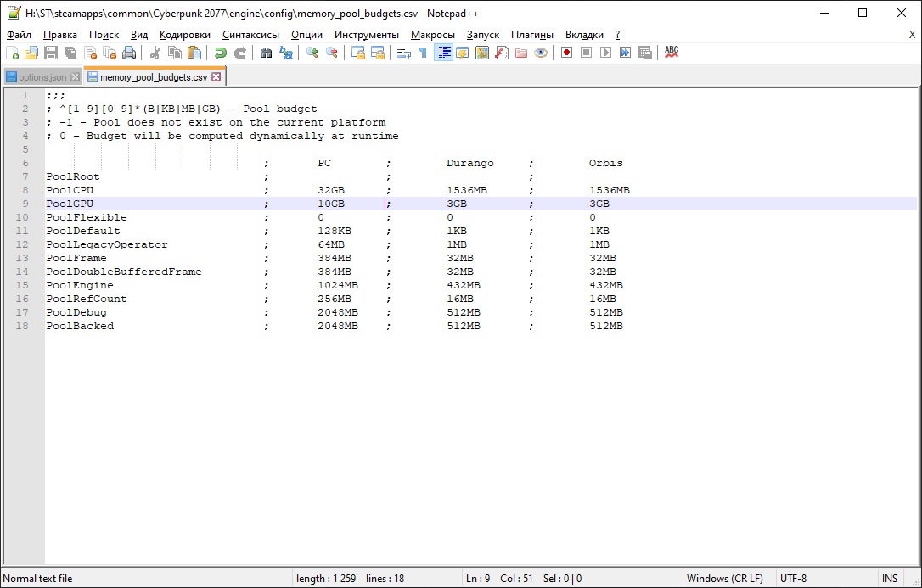Click the 10GB value in PoolGPU row
The width and height of the screenshot is (922, 588).
[331, 204]
